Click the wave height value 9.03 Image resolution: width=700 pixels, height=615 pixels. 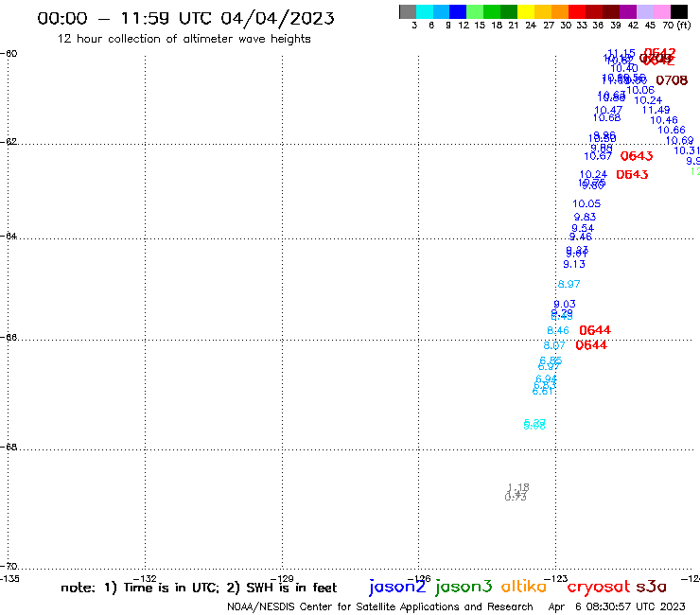(x=565, y=304)
